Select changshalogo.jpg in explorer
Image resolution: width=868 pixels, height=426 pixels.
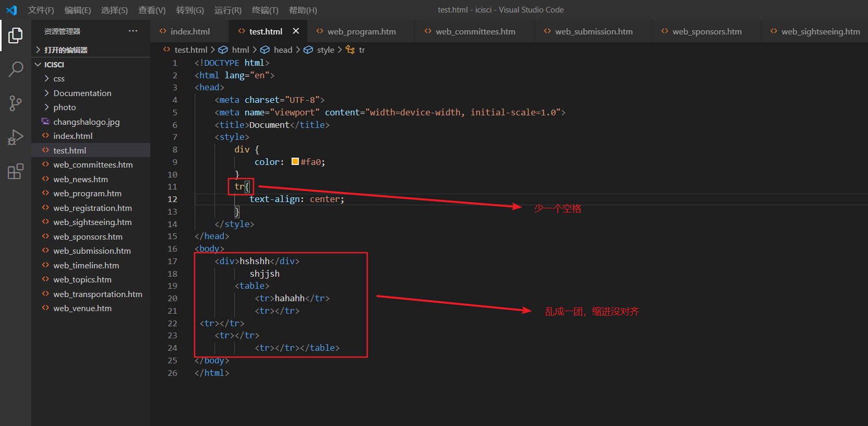coord(91,122)
